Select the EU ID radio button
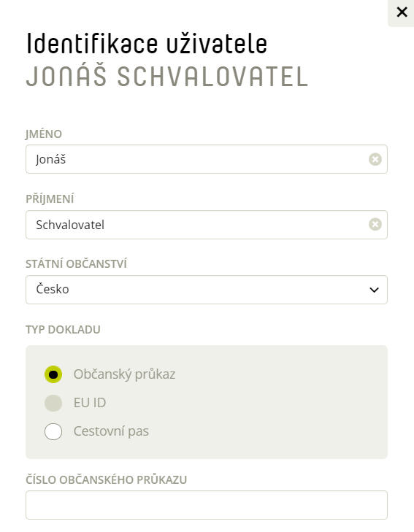 [53, 403]
